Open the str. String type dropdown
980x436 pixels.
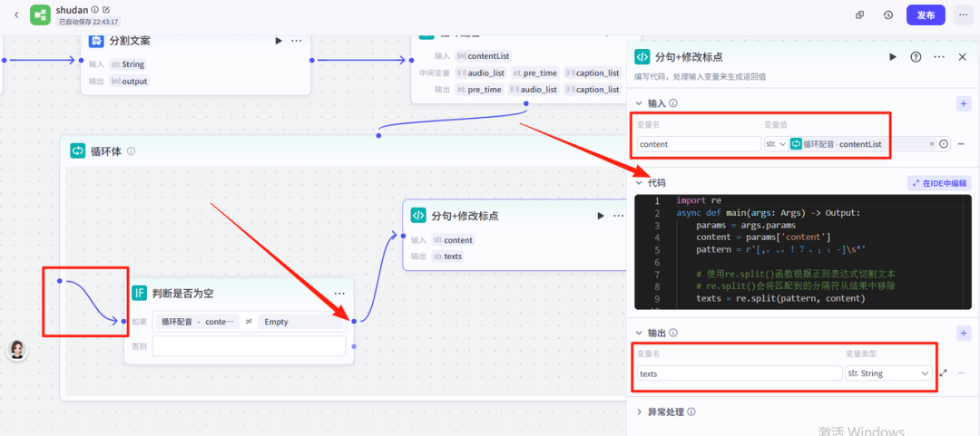[x=888, y=373]
